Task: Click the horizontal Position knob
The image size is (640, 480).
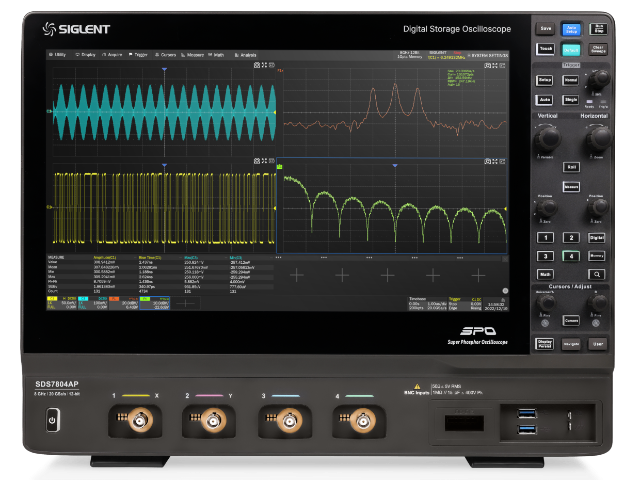Action: click(x=598, y=208)
